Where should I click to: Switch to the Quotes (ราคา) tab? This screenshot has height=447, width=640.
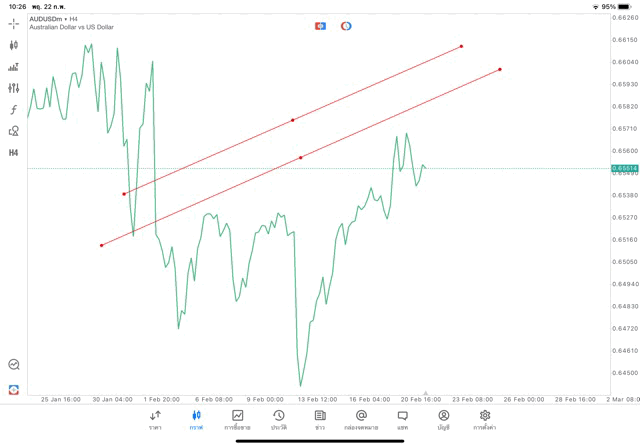(x=155, y=420)
